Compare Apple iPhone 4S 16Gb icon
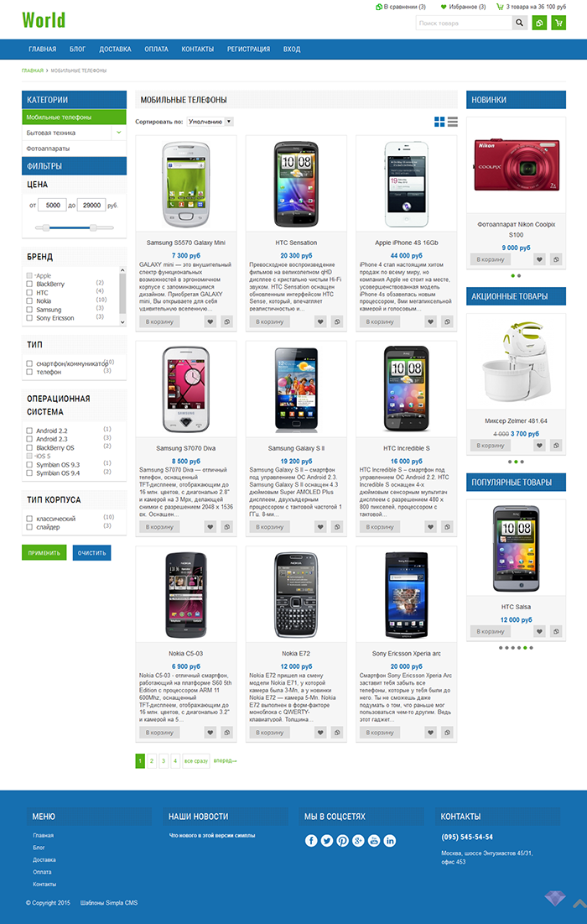Image resolution: width=587 pixels, height=924 pixels. click(448, 321)
